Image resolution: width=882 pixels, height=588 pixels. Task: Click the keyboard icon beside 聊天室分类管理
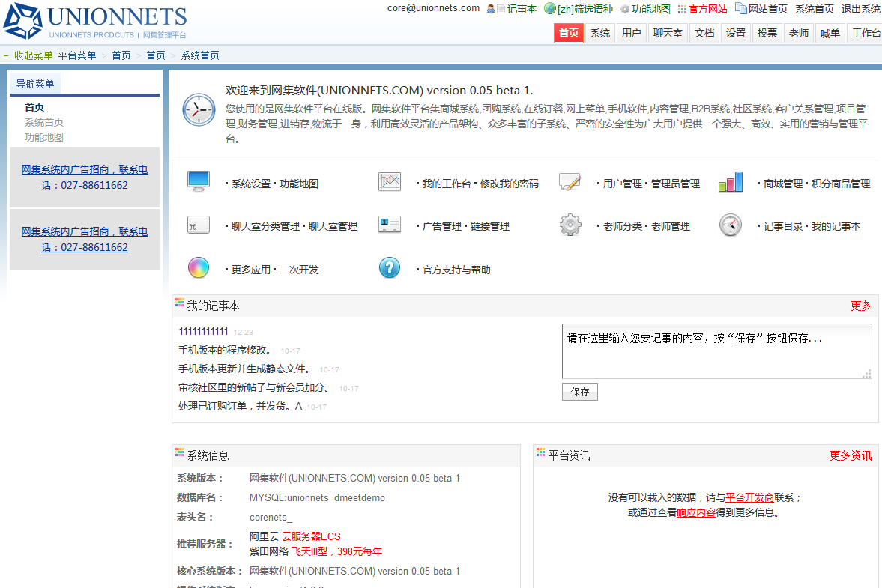[199, 225]
